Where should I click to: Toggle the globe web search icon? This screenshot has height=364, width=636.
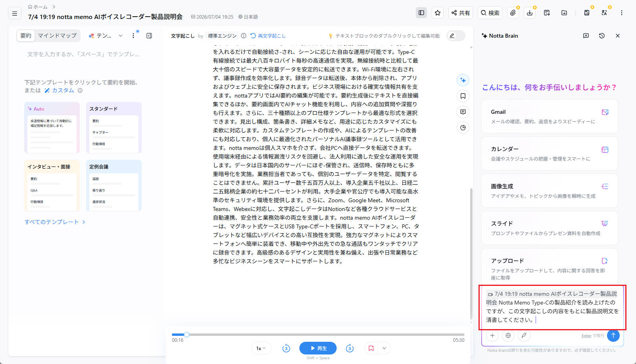(x=508, y=335)
